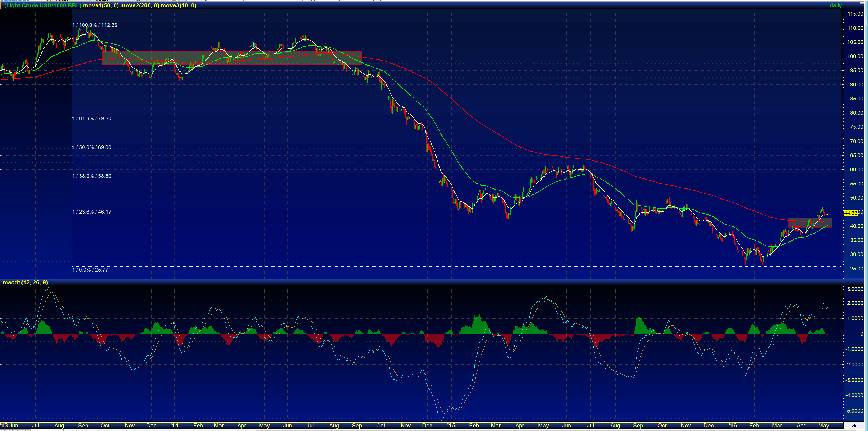The image size is (868, 431).
Task: Select the macd1(12, 26, 9) indicator label
Action: 25,282
